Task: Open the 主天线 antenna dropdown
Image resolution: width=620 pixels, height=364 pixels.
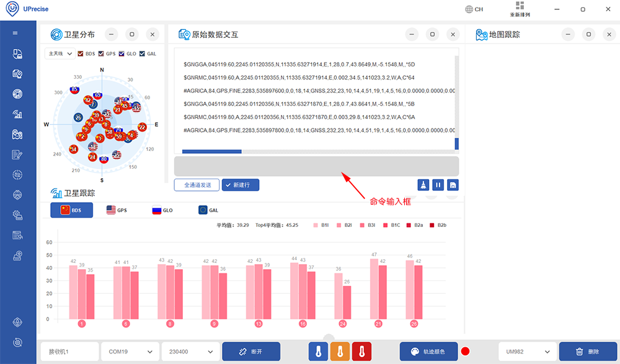Action: pyautogui.click(x=60, y=53)
